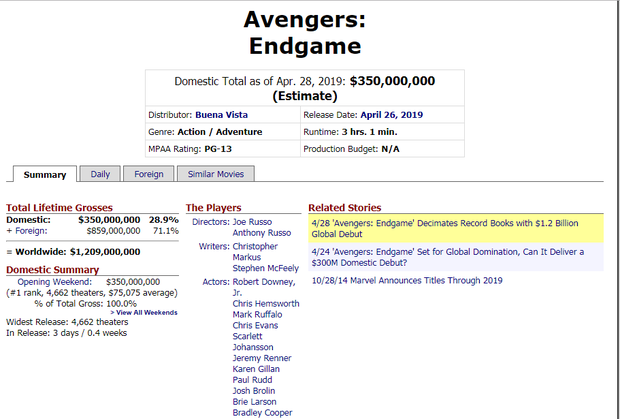The height and width of the screenshot is (419, 620).
Task: Open the Daily tab
Action: click(x=100, y=174)
